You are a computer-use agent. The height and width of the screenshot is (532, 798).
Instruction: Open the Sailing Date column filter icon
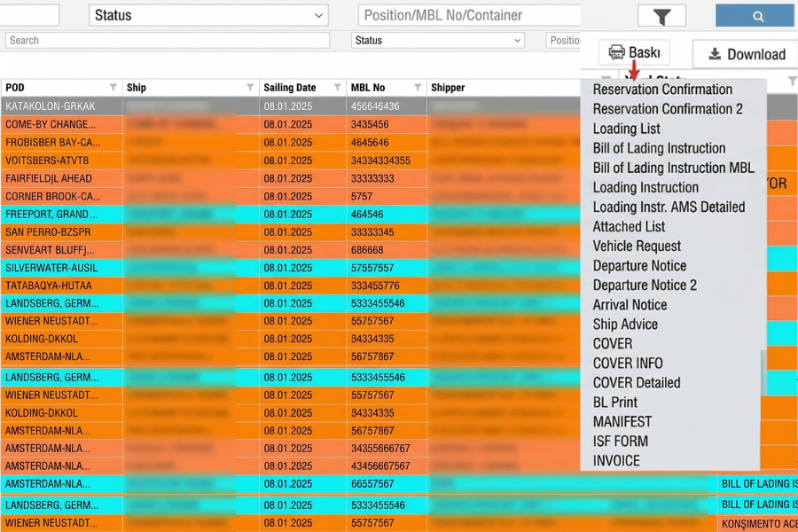tap(337, 88)
